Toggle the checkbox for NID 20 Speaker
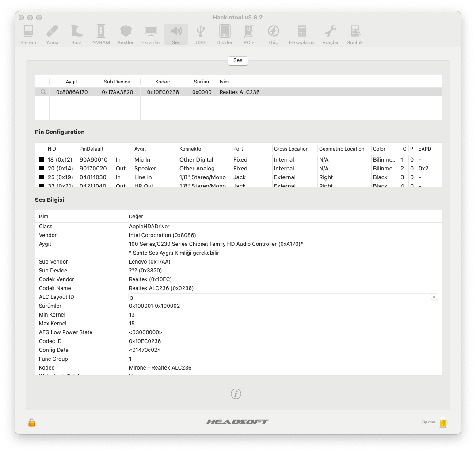Screen dimensions: 476x453 coord(42,169)
